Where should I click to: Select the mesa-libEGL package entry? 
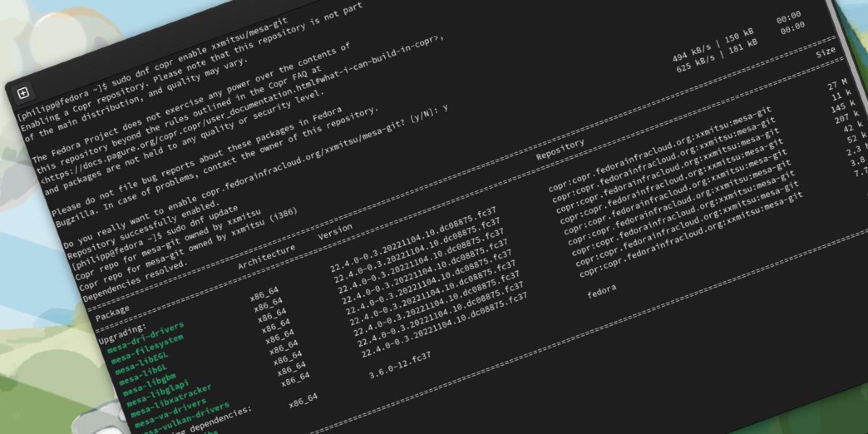click(x=141, y=361)
